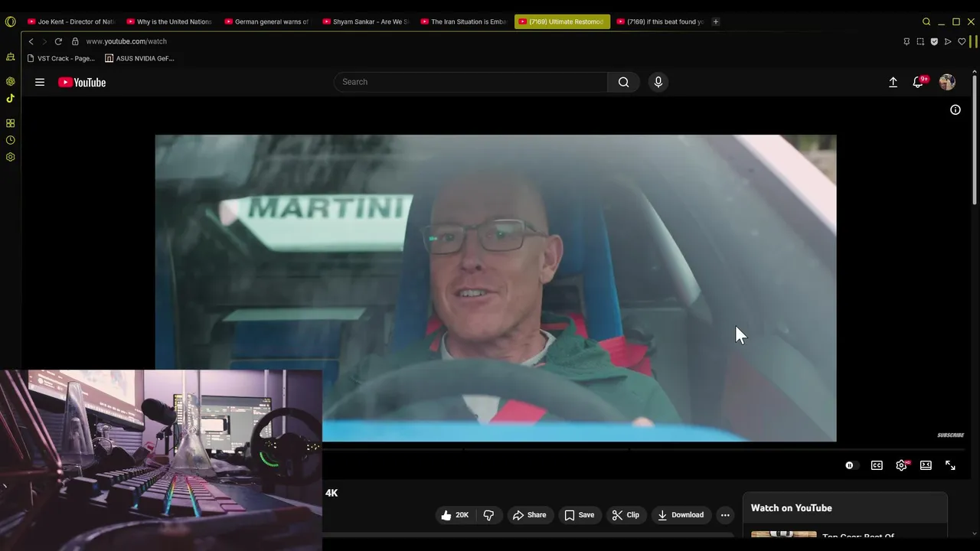Click the browser back arrow
Image resolution: width=980 pixels, height=551 pixels.
(31, 41)
